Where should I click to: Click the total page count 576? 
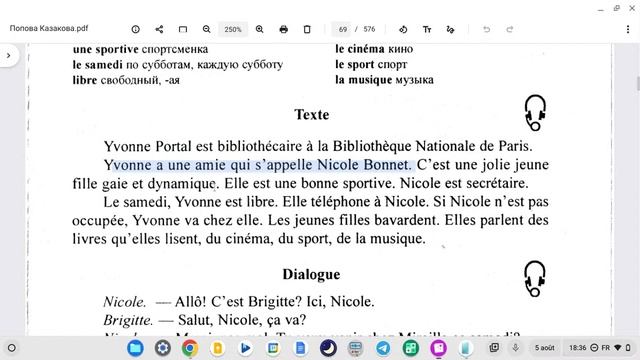(369, 29)
